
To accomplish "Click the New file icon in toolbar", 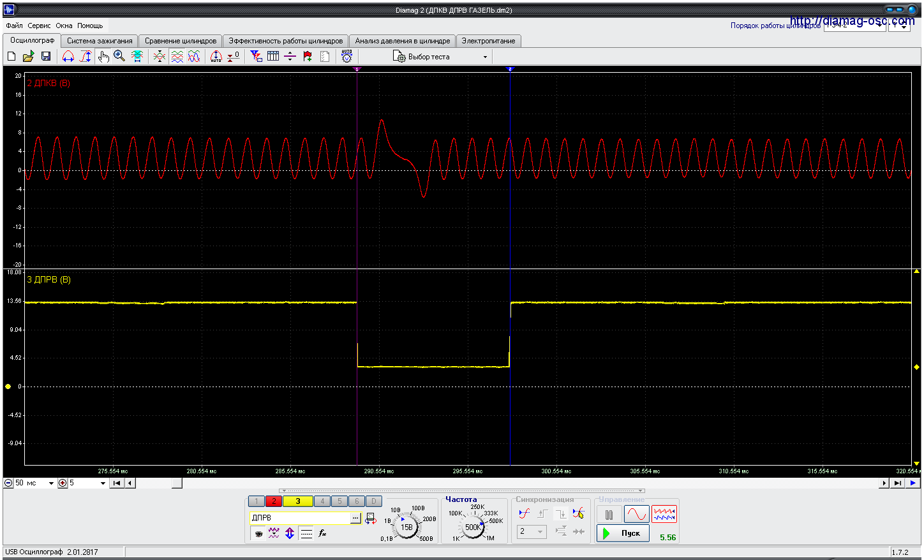I will coord(11,56).
